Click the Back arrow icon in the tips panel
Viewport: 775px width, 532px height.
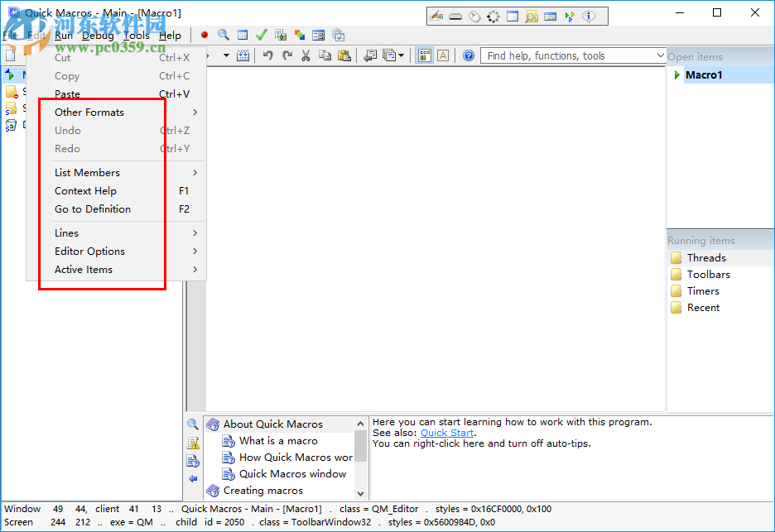click(x=193, y=478)
